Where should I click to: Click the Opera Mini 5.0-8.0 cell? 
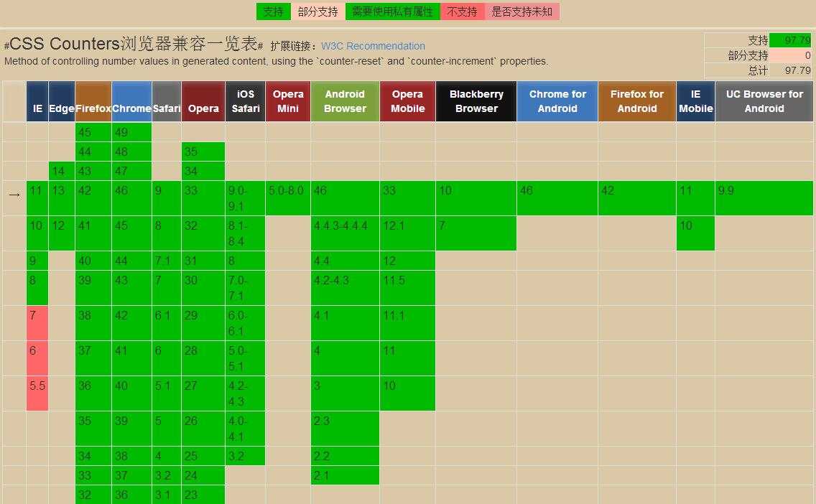coord(288,198)
